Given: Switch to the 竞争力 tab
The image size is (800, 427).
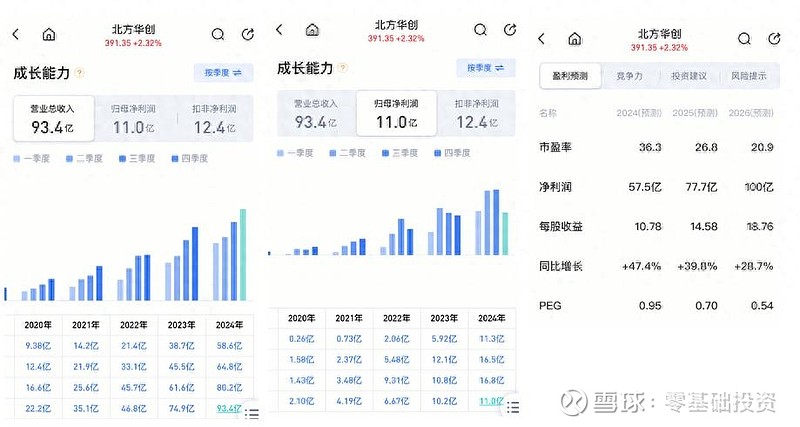Looking at the screenshot, I should click(629, 76).
